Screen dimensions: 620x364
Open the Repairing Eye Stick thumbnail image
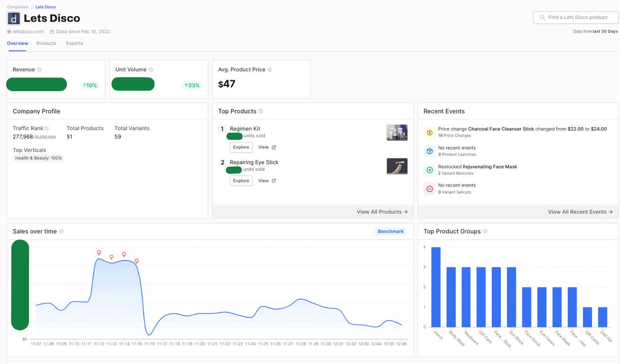point(397,166)
